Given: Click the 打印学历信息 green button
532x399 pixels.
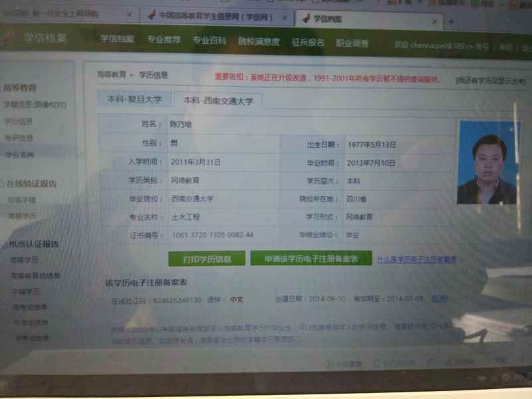Looking at the screenshot, I should coord(207,258).
